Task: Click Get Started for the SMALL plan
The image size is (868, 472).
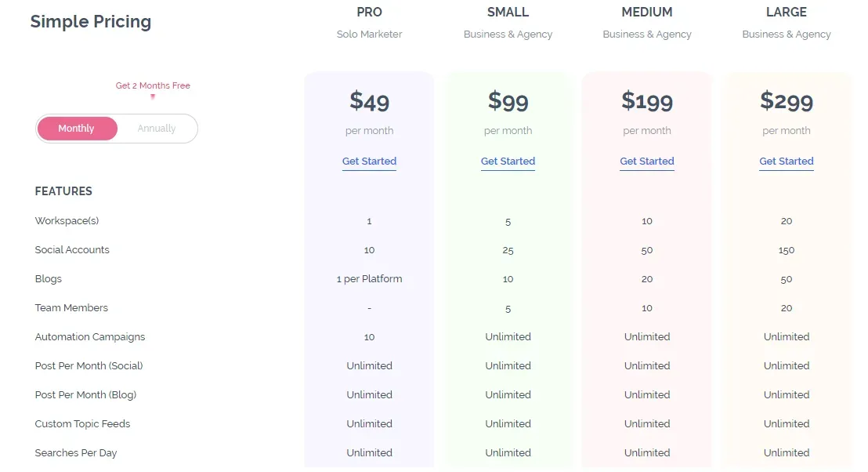Action: pyautogui.click(x=508, y=162)
